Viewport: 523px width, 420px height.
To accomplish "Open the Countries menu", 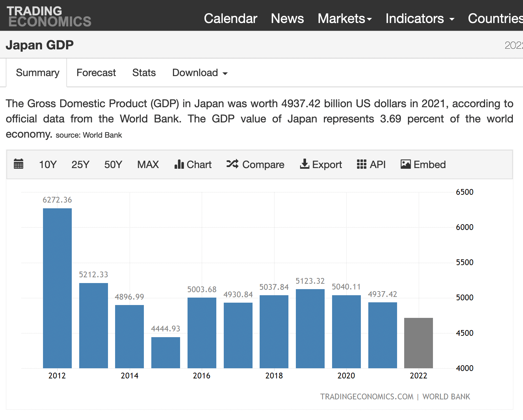I will (495, 19).
